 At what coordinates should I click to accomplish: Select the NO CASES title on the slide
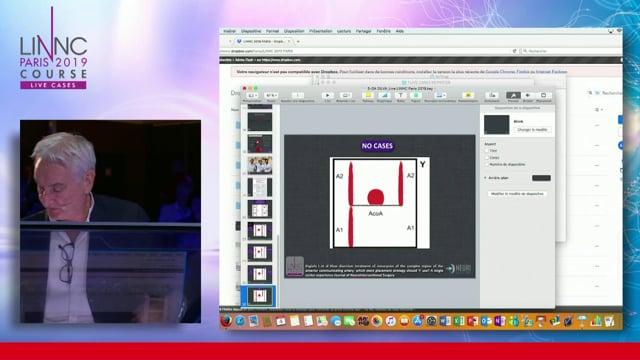[377, 146]
